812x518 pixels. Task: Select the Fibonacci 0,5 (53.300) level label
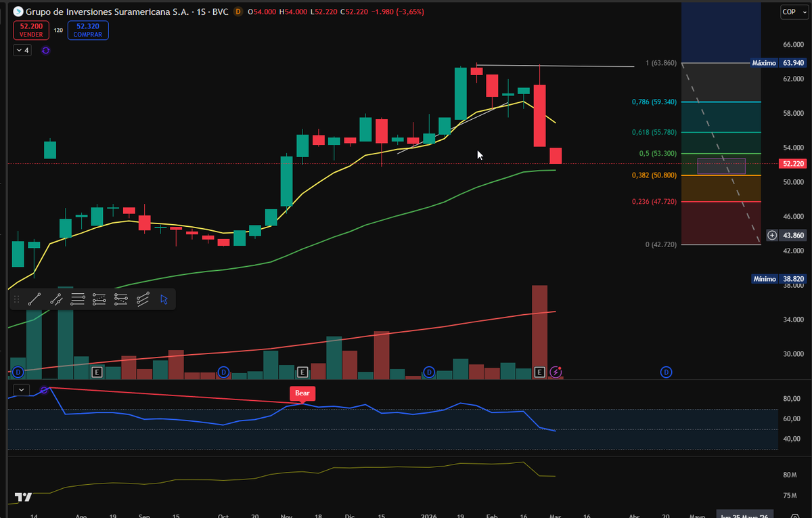[x=658, y=154]
